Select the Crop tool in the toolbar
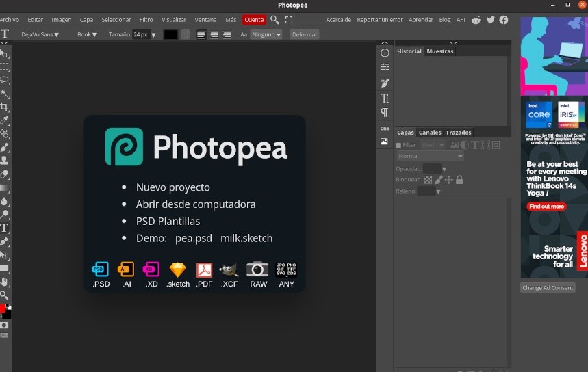Image resolution: width=588 pixels, height=372 pixels. 5,107
